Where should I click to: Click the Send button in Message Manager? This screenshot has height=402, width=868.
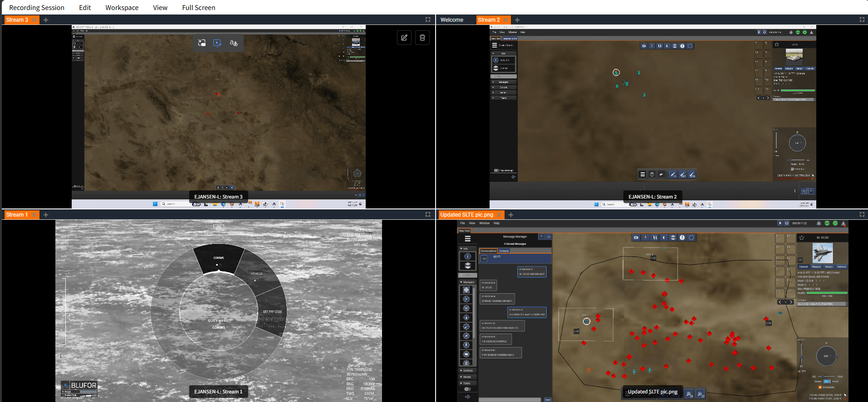point(548,400)
